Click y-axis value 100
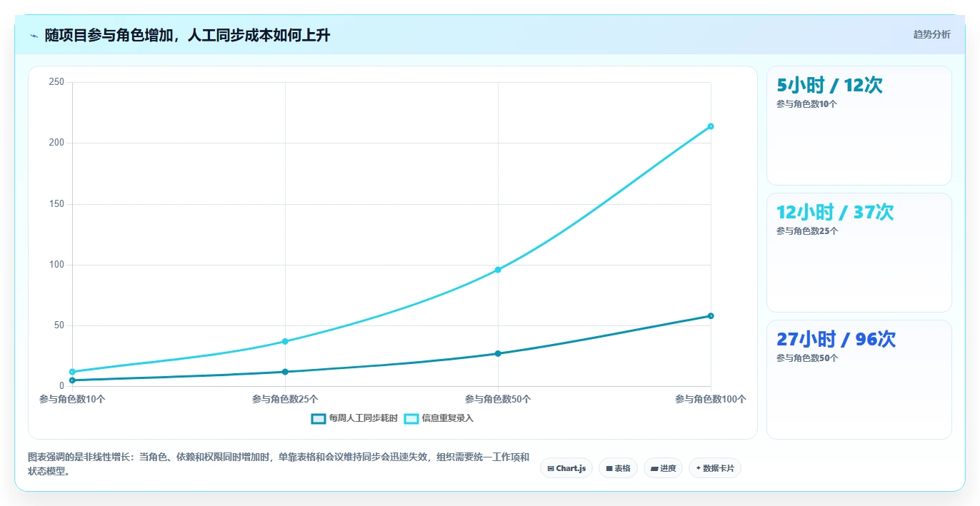The image size is (980, 506). click(x=56, y=265)
